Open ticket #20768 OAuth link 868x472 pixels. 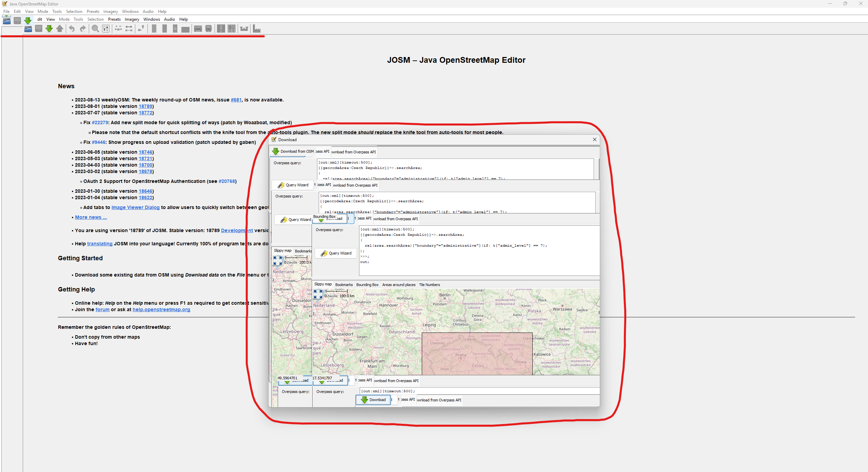click(x=227, y=181)
